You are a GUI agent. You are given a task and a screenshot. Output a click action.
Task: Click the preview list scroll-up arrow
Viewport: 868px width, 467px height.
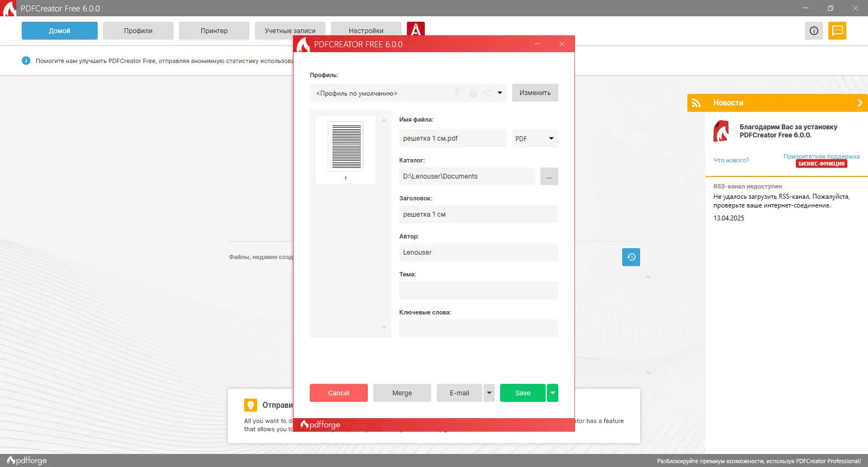[x=384, y=120]
